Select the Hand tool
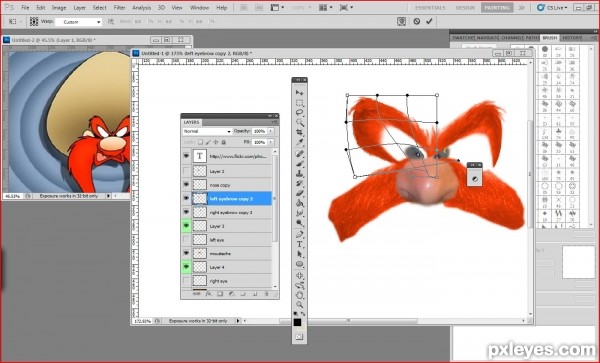 point(299,295)
